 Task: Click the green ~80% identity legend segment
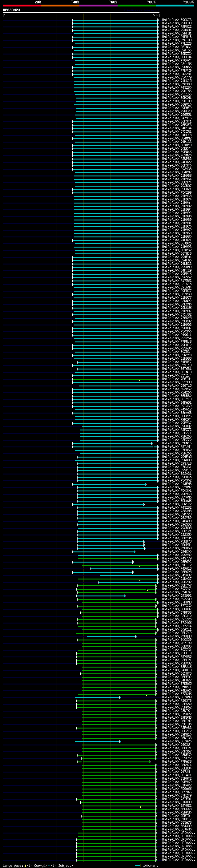[x=137, y=6]
